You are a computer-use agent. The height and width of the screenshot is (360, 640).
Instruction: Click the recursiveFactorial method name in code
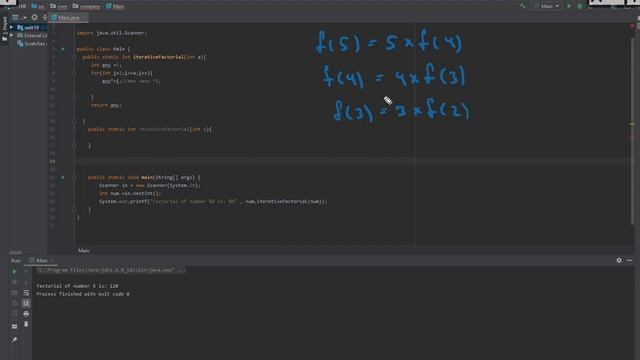point(164,129)
